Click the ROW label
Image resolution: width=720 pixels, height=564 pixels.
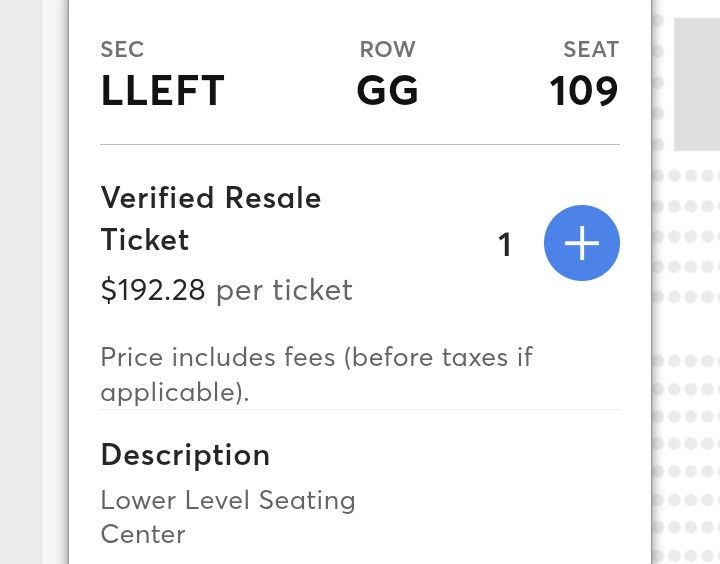tap(387, 49)
